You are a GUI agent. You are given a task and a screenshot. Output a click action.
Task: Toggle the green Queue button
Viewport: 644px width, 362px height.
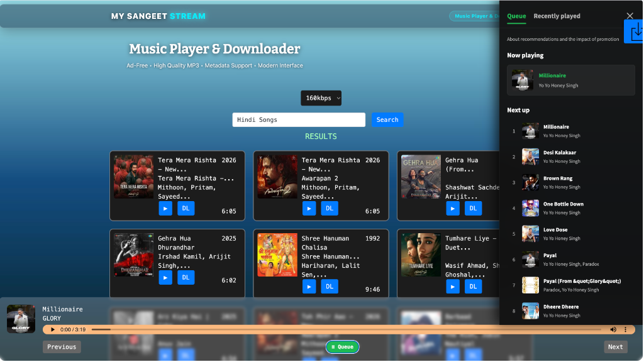coord(342,347)
